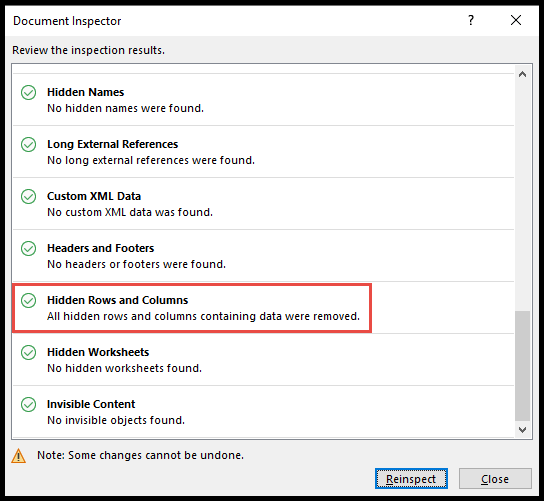Select the 'Hidden Rows and Columns' heading
This screenshot has height=501, width=544.
pos(117,300)
